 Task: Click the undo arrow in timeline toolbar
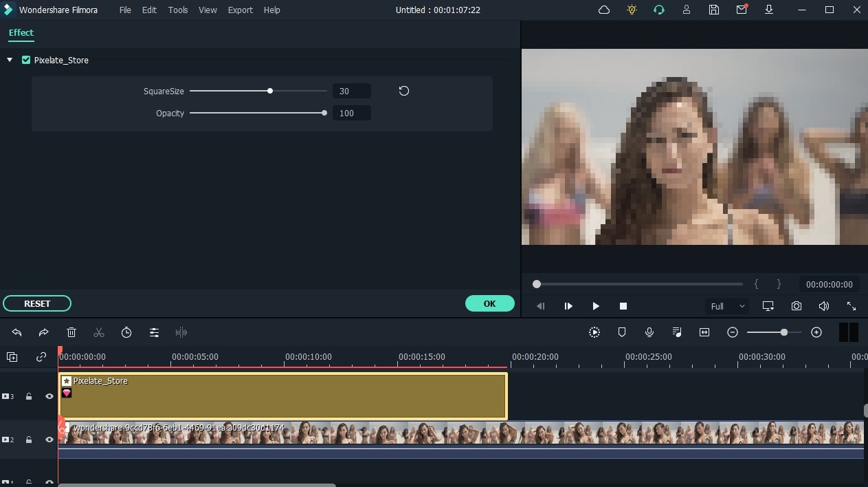pyautogui.click(x=16, y=332)
